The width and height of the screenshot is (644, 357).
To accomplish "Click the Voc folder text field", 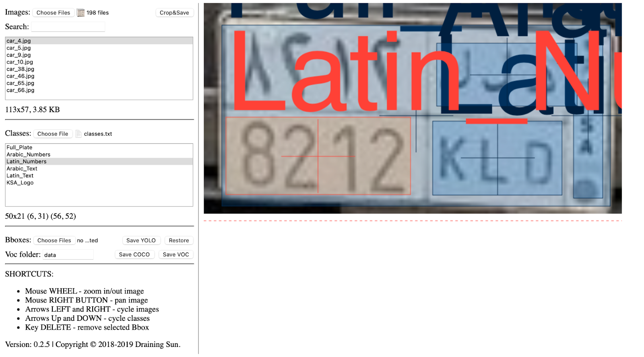I will pyautogui.click(x=68, y=255).
